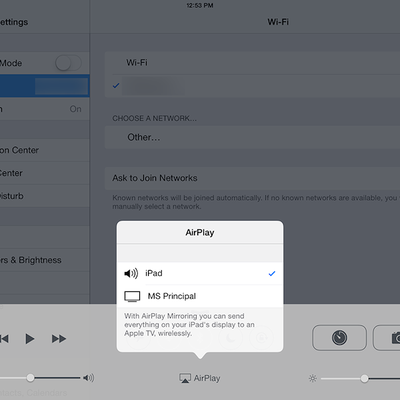This screenshot has width=400, height=400.
Task: Click the blue checkmark beside iPad
Action: coord(272,274)
